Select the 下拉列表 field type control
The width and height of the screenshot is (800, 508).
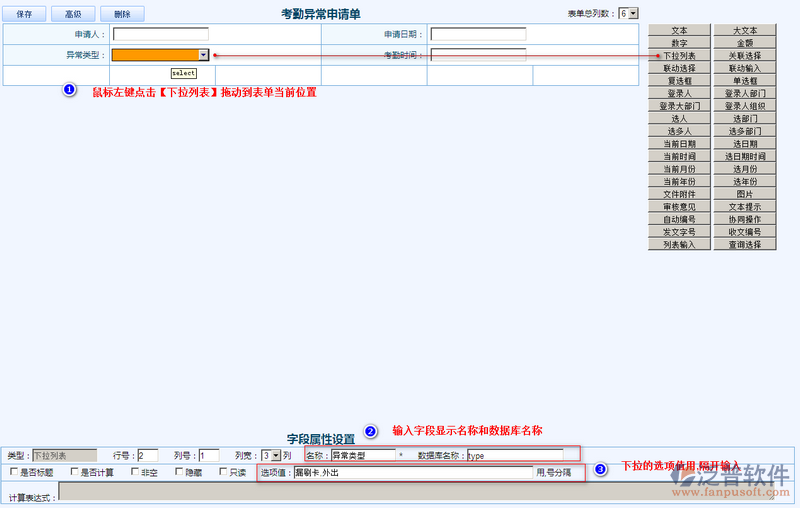(x=680, y=56)
